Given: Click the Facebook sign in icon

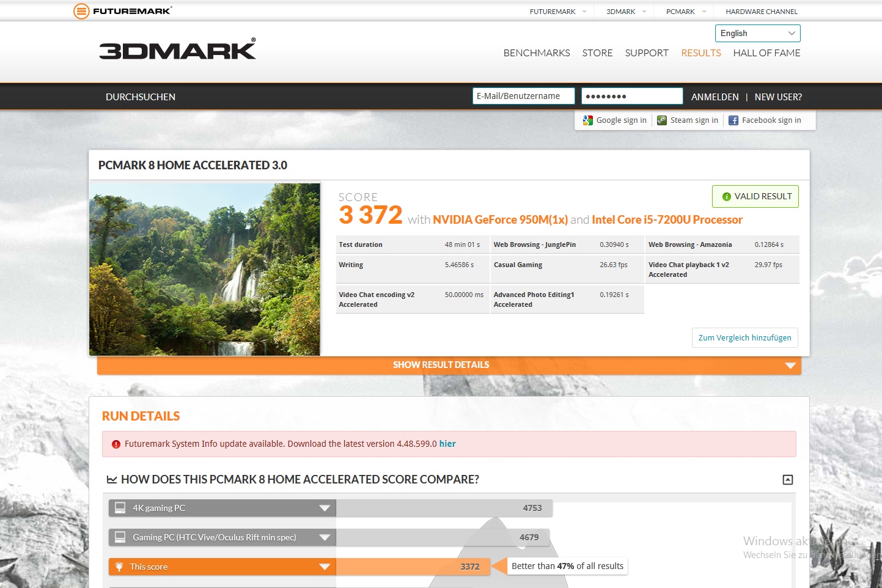Looking at the screenshot, I should coord(733,120).
